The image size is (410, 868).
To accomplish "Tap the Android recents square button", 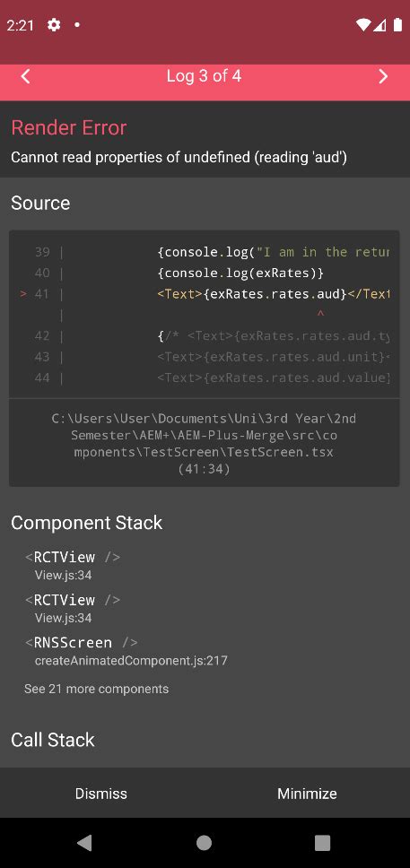I will point(322,843).
